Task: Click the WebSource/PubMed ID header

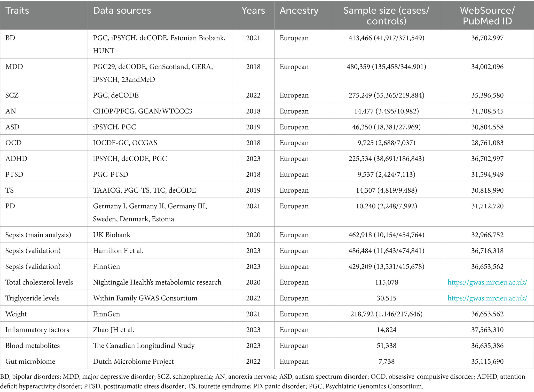Action: (487, 15)
